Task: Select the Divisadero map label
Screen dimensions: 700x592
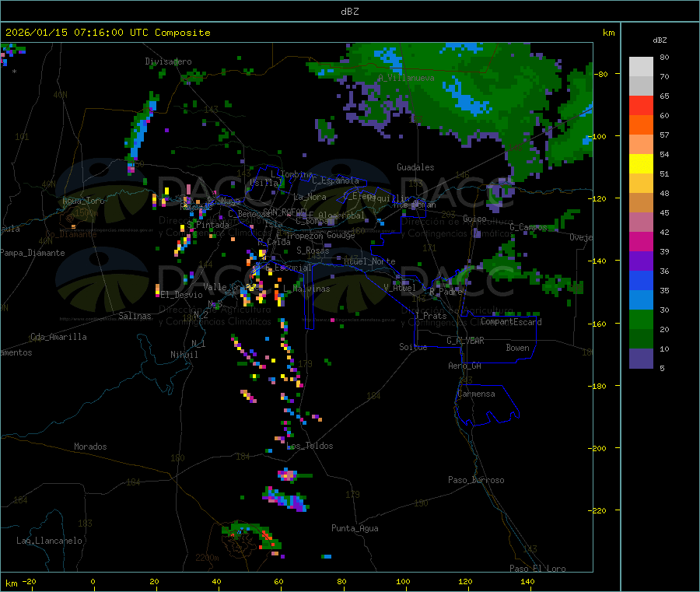Action: [x=168, y=61]
